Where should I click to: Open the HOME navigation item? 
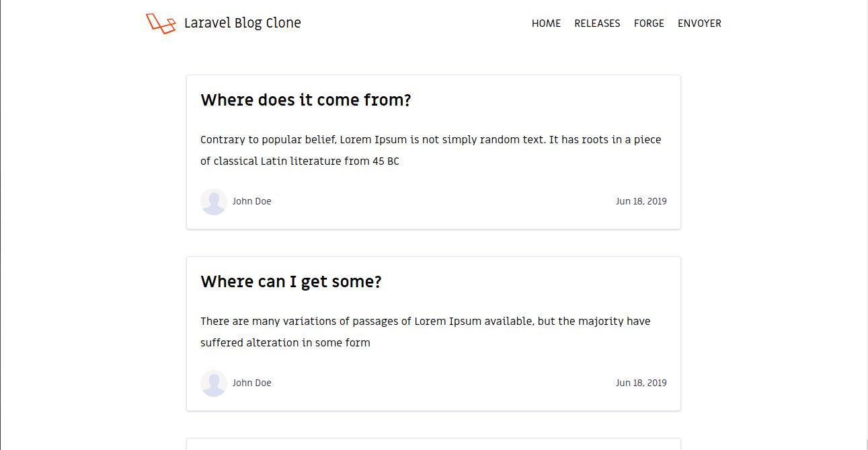coord(546,24)
